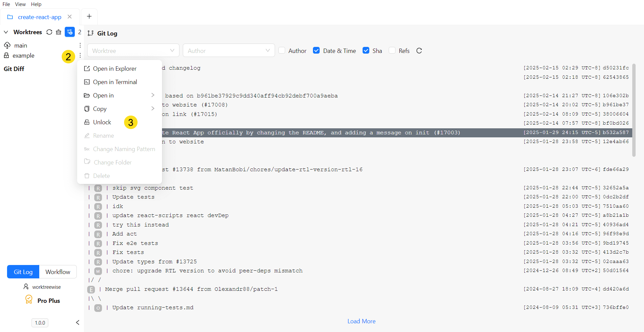Collapse the sidebar with the left arrow
Viewport: 644px width, 332px height.
(77, 322)
